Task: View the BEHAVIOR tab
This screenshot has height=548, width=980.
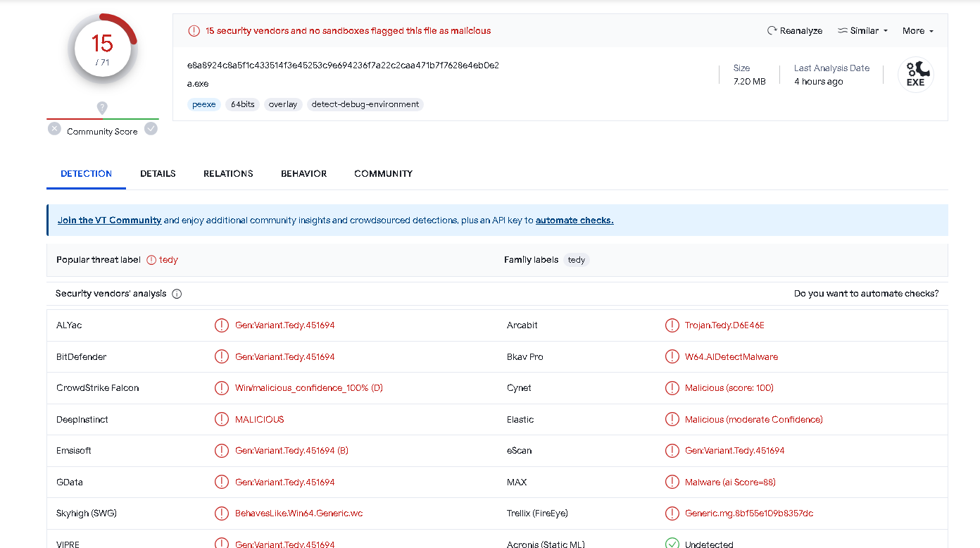Action: coord(303,174)
